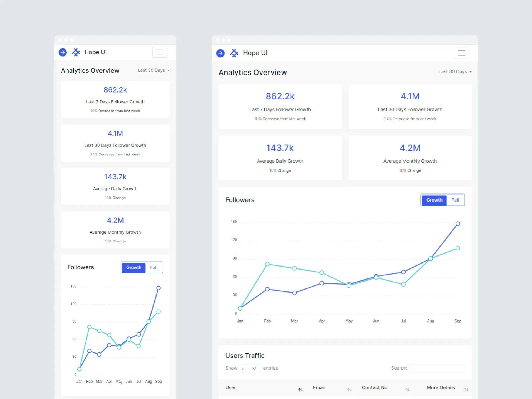Click the 862.2k follower growth stat
This screenshot has width=532, height=399.
[280, 96]
